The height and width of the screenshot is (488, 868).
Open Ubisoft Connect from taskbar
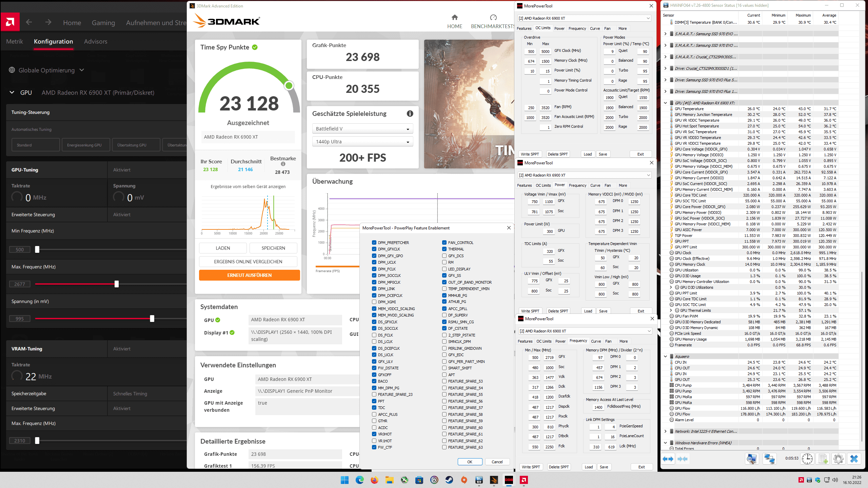(x=434, y=480)
